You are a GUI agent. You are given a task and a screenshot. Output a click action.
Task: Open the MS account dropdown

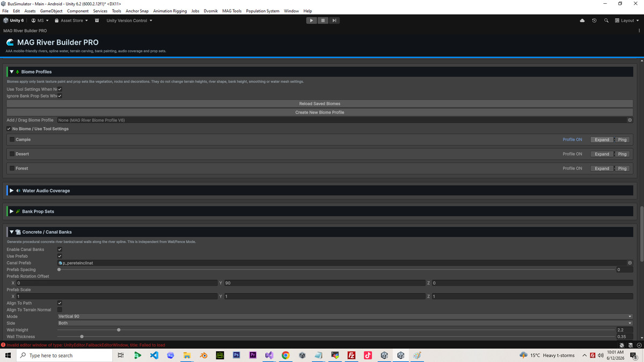coord(40,20)
